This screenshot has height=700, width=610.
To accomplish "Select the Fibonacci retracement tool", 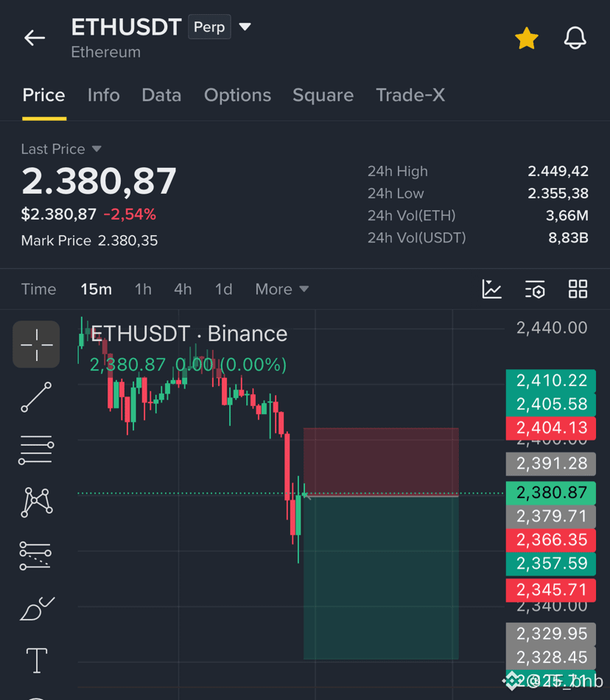I will (35, 556).
